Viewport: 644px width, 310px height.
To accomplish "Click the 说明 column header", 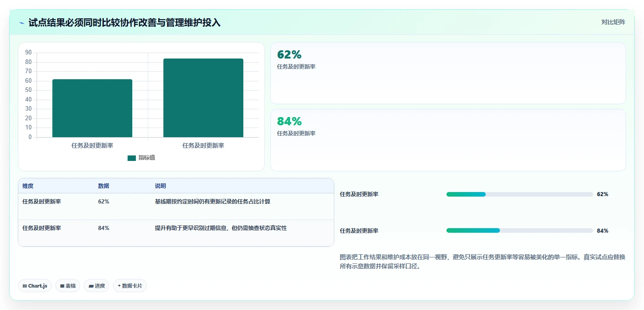I will click(x=161, y=186).
